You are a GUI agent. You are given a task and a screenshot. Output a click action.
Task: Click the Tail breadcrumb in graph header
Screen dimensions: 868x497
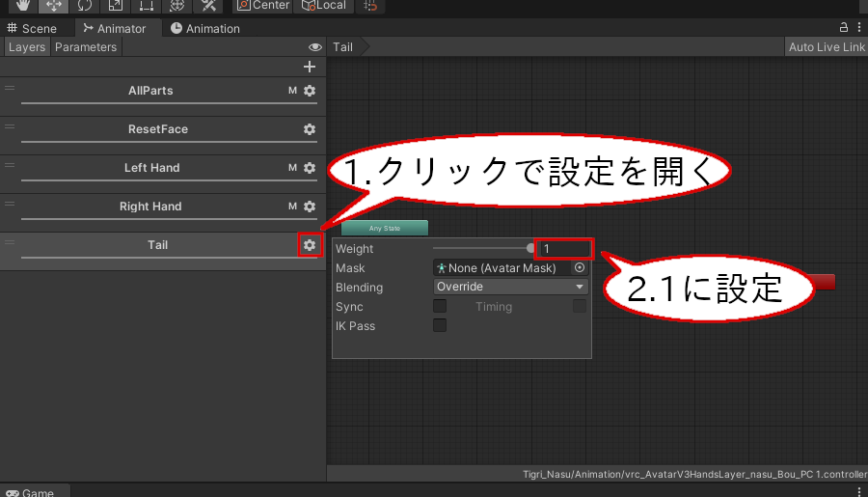(342, 47)
